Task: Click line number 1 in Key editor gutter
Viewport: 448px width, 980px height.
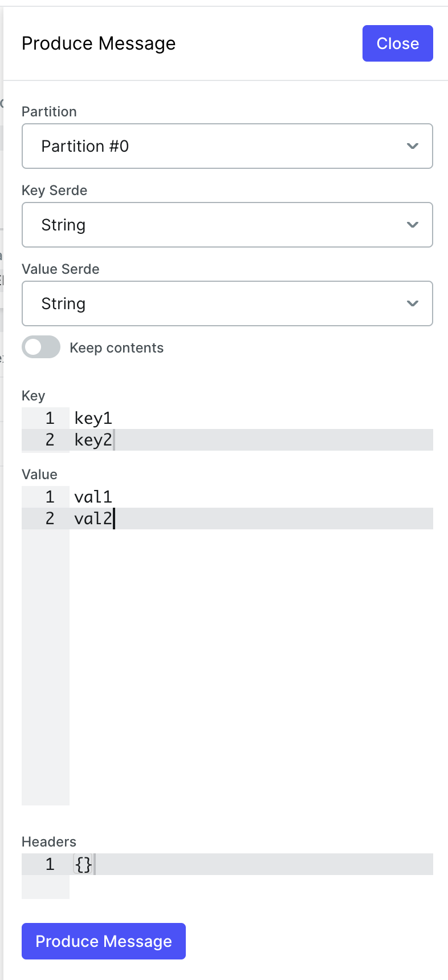Action: tap(50, 418)
